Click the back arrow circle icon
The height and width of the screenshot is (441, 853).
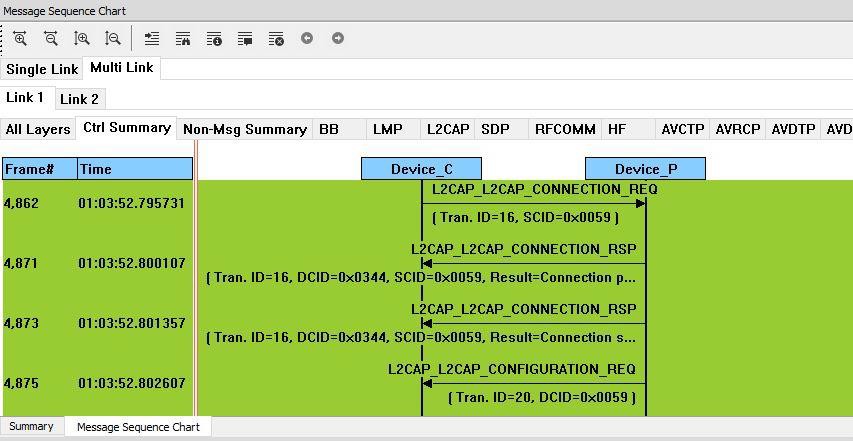(307, 38)
